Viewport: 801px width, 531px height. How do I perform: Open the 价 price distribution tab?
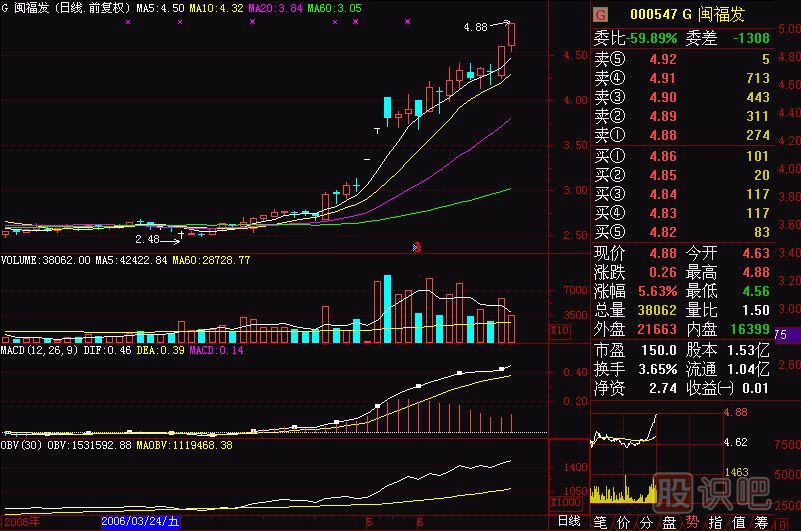tap(624, 521)
